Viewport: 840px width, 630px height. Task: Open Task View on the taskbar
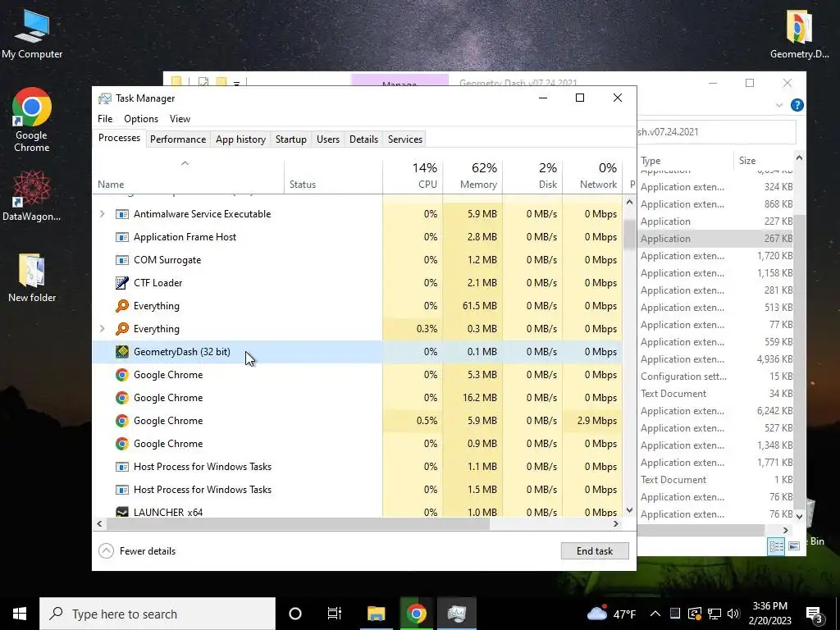pos(335,614)
